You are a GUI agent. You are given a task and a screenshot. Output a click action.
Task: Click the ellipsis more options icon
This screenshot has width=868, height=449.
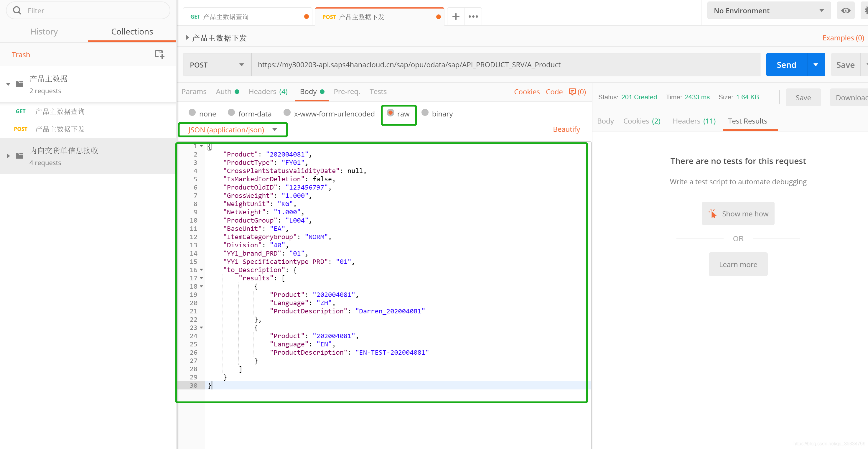click(x=473, y=17)
